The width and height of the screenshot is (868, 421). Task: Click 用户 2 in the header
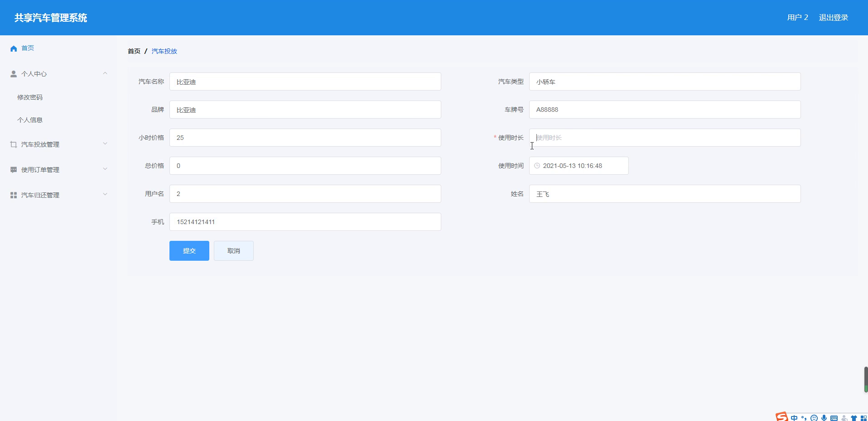pos(798,18)
